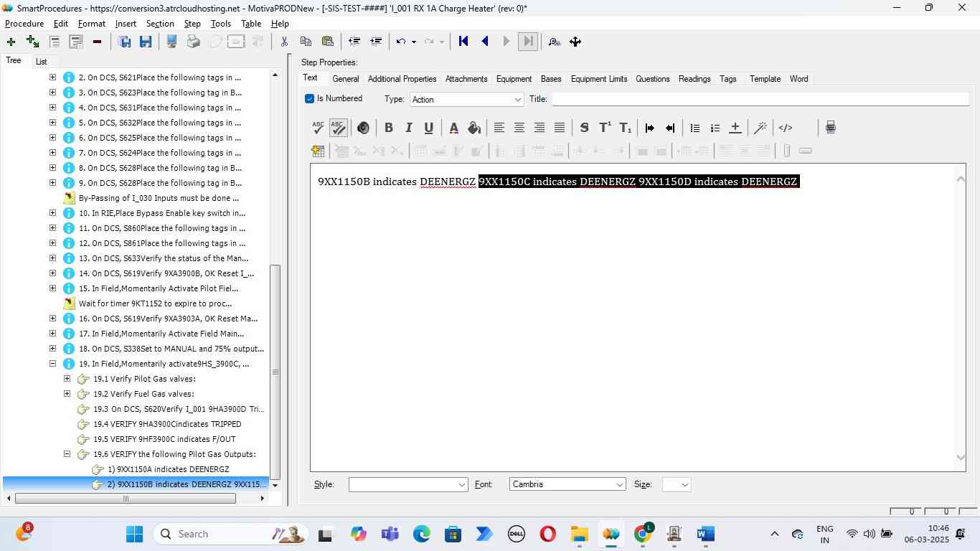Open the font color picker

pyautogui.click(x=453, y=128)
